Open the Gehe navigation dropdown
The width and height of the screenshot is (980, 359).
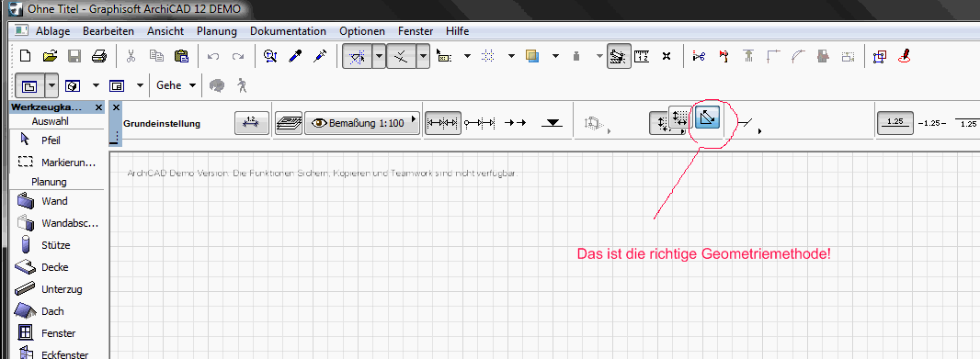tap(177, 85)
